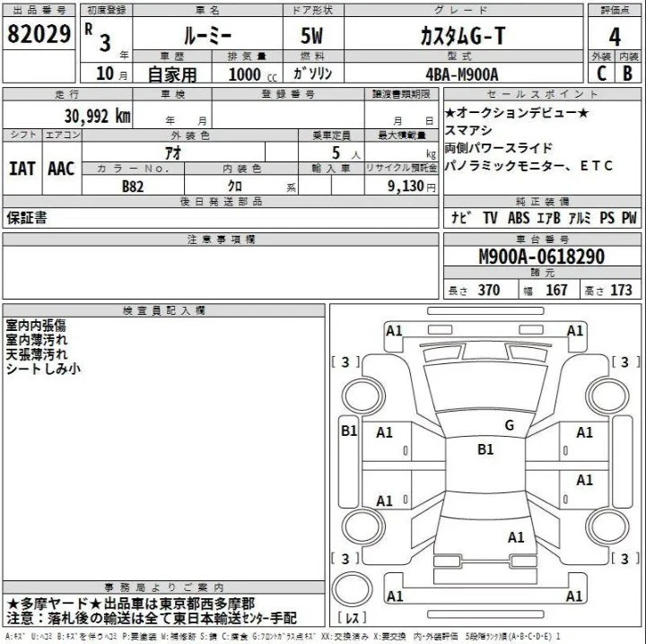
Task: Click front-left bumper A1 mark
Action: point(394,331)
